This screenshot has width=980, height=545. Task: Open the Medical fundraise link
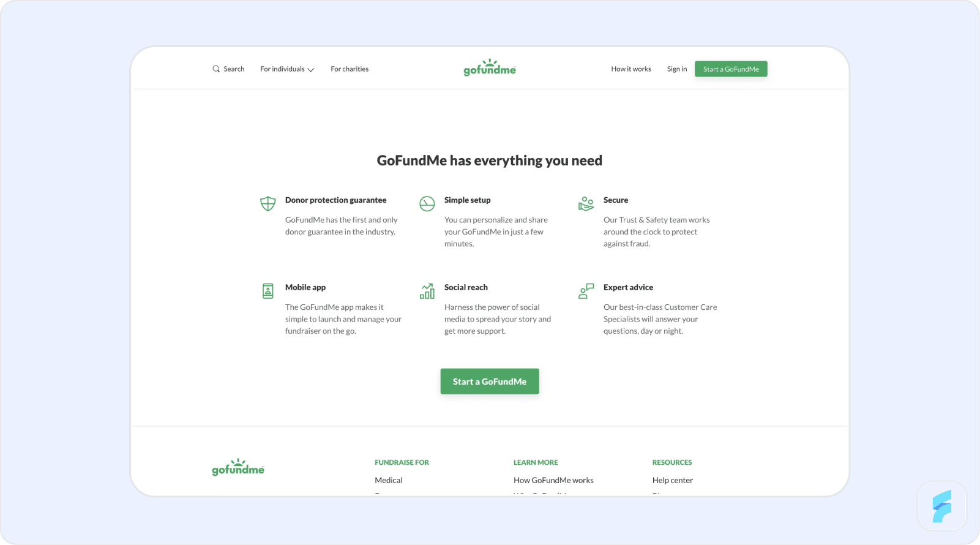(389, 481)
